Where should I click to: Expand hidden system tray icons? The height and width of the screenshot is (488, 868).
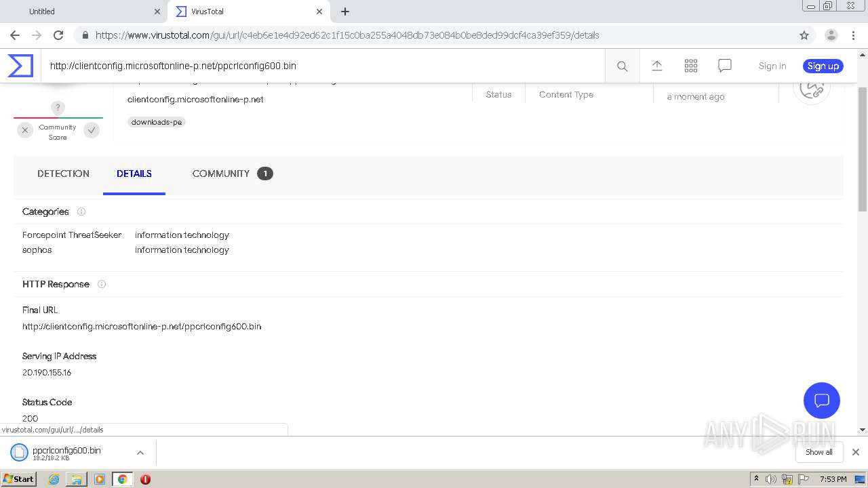[x=756, y=479]
